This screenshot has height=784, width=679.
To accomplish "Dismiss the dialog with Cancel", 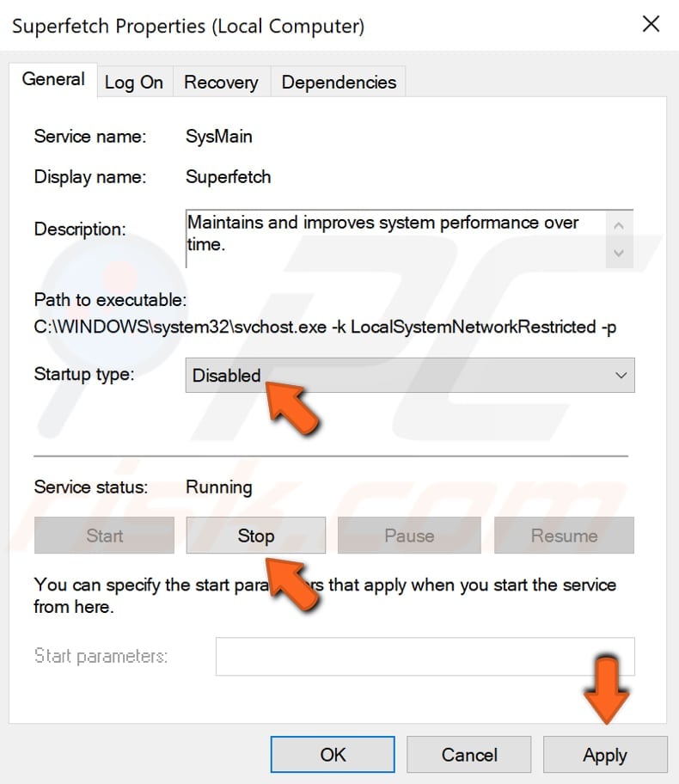I will click(x=468, y=754).
